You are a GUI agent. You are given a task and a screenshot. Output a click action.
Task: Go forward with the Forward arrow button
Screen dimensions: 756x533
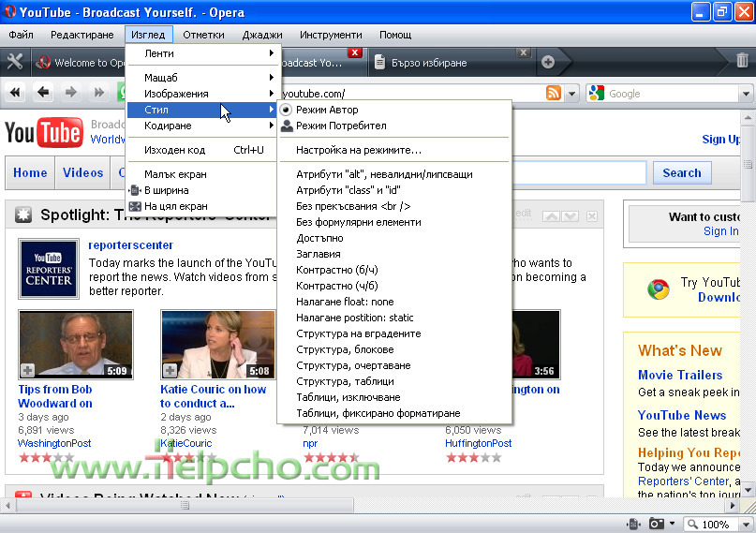(x=71, y=92)
